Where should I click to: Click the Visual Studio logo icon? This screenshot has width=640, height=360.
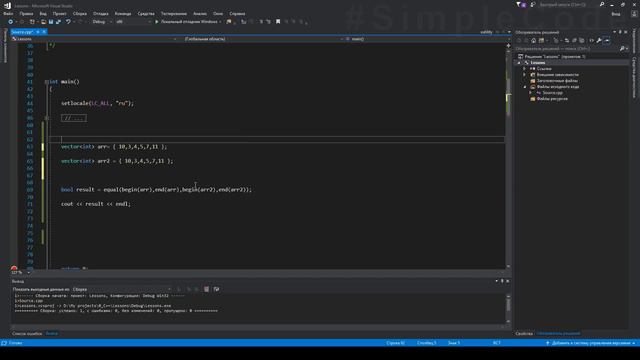coord(7,5)
